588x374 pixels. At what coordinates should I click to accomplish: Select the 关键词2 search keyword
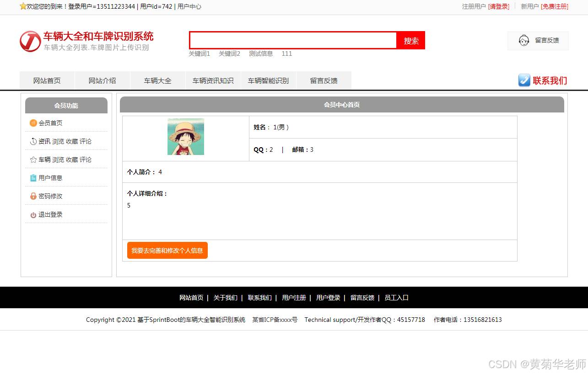click(229, 53)
